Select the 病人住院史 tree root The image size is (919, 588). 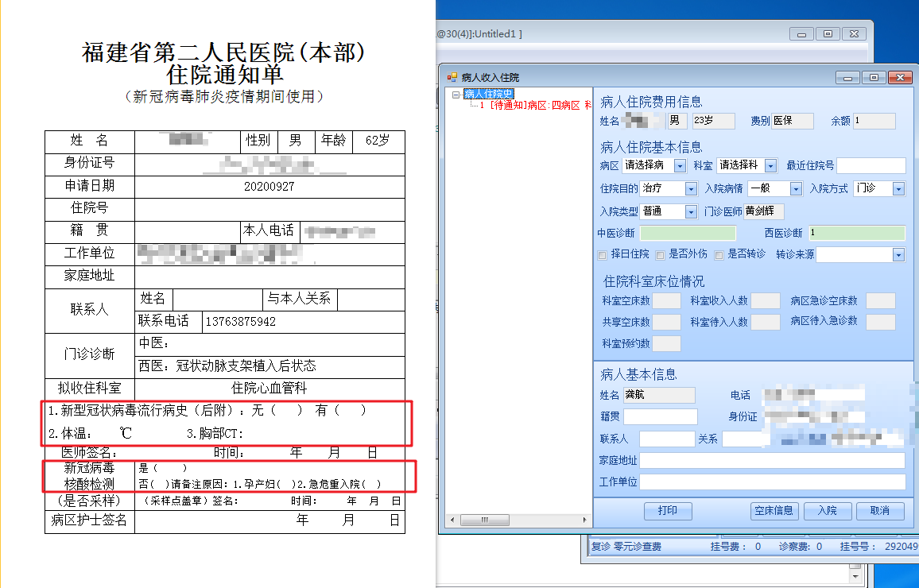pos(488,95)
